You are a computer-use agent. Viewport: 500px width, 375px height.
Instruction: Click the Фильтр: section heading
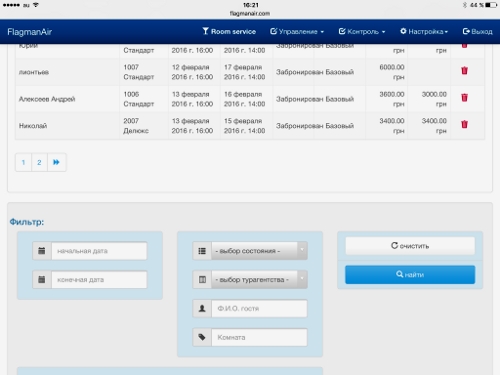point(27,222)
